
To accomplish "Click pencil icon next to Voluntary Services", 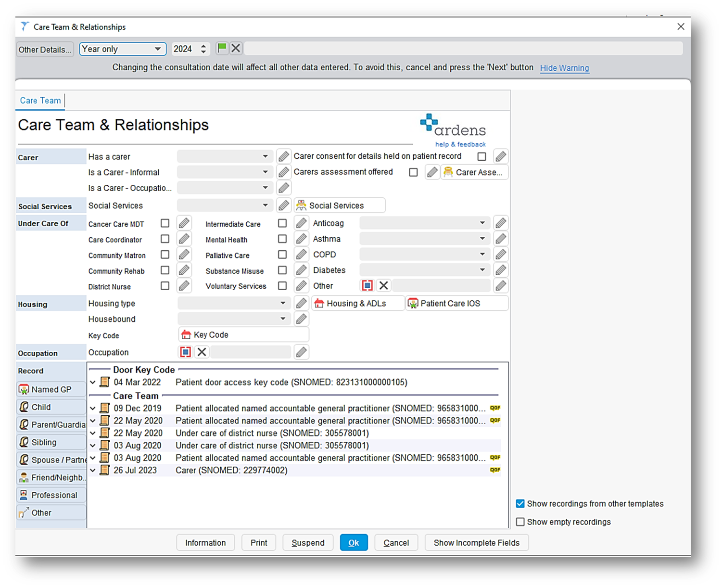I will [301, 286].
